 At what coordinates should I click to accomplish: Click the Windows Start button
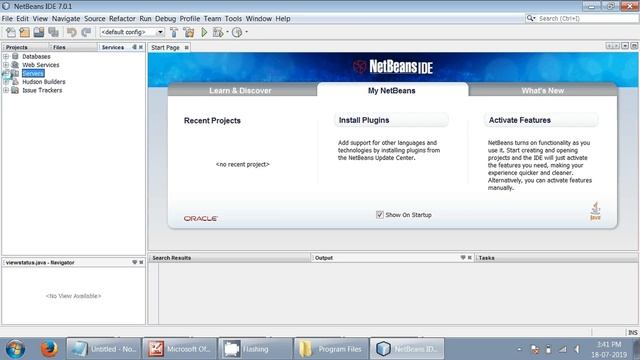point(15,349)
